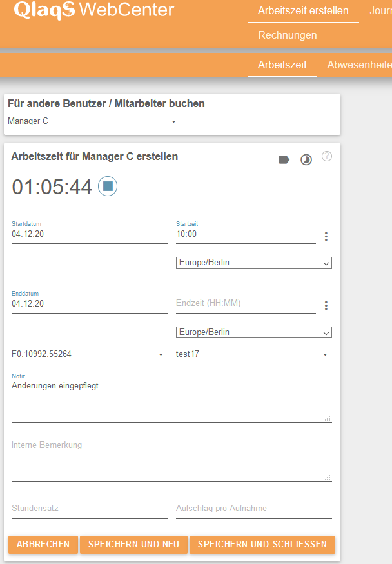Open the Rechnungen menu item

pyautogui.click(x=287, y=35)
